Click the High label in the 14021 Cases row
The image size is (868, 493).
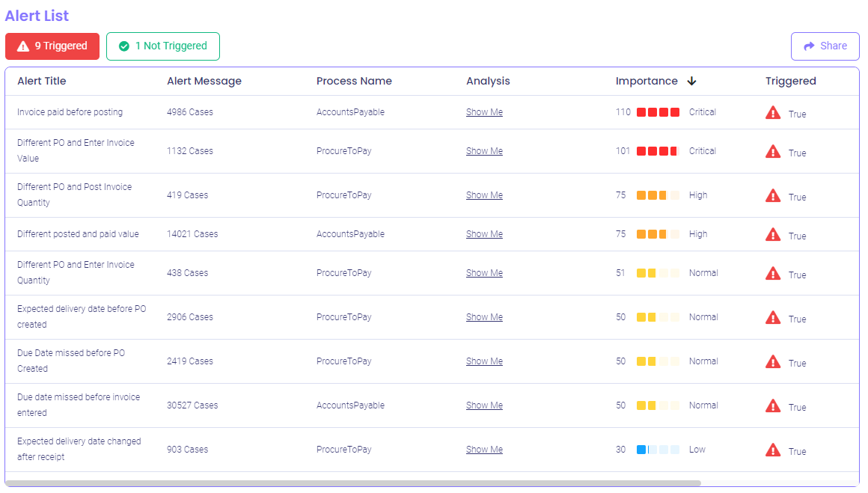pos(698,234)
